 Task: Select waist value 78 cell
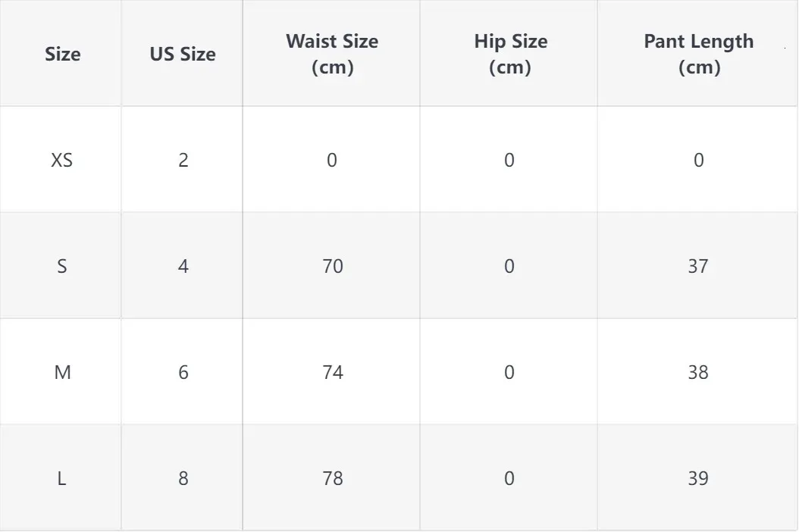tap(332, 478)
